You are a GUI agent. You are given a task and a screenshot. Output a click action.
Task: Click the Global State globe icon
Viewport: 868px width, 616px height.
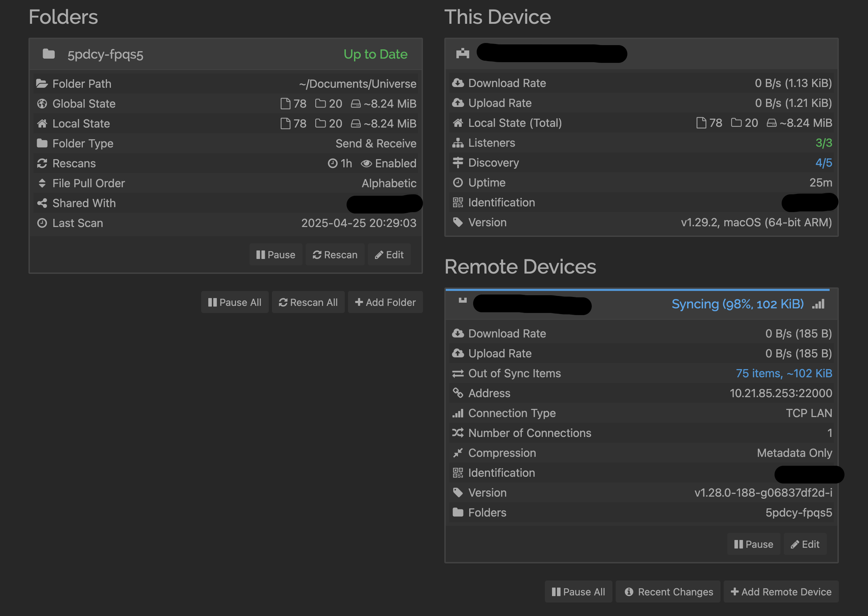point(42,103)
